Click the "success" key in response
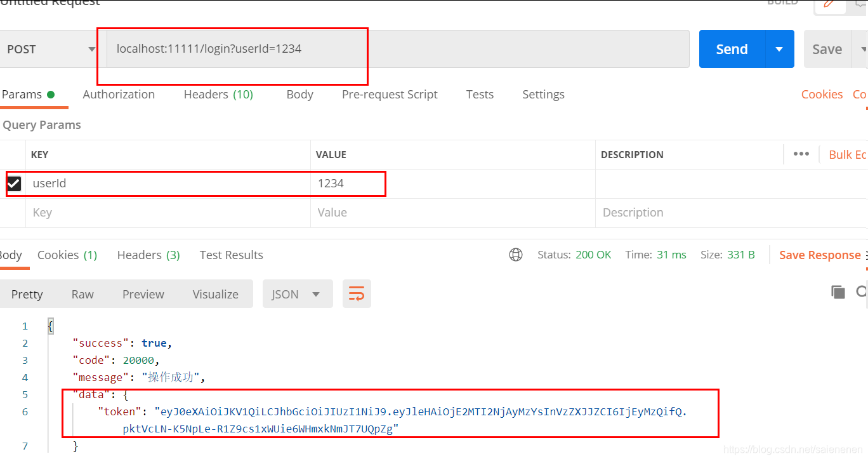868x461 pixels. click(100, 343)
